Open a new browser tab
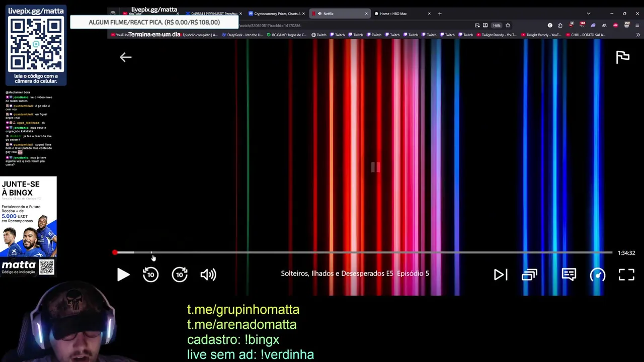The height and width of the screenshot is (362, 644). (440, 14)
